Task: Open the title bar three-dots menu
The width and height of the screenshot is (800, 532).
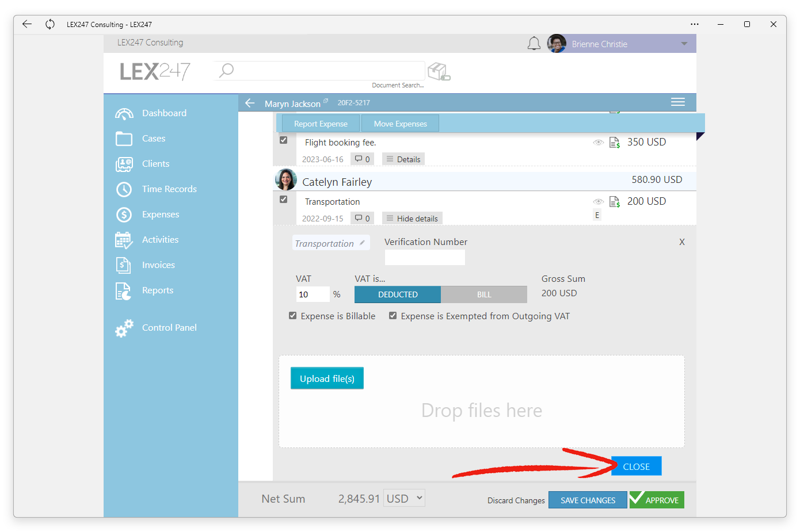Action: [x=695, y=24]
